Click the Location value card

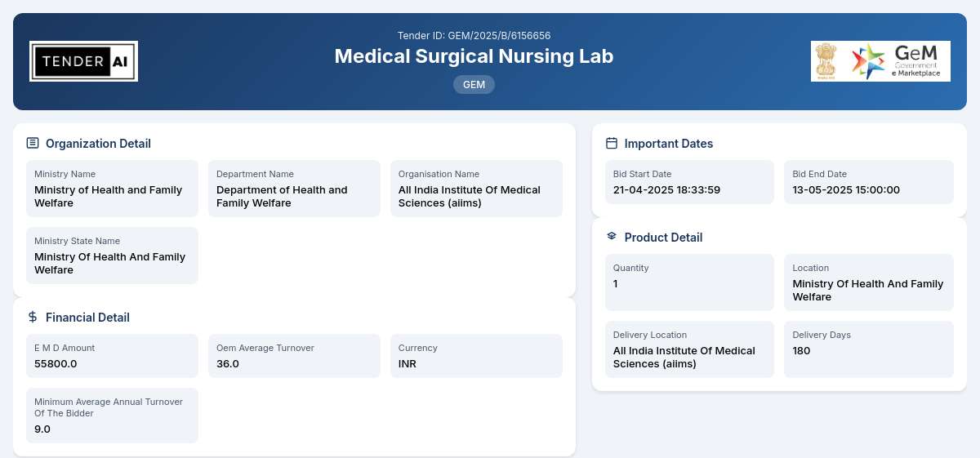(x=869, y=282)
